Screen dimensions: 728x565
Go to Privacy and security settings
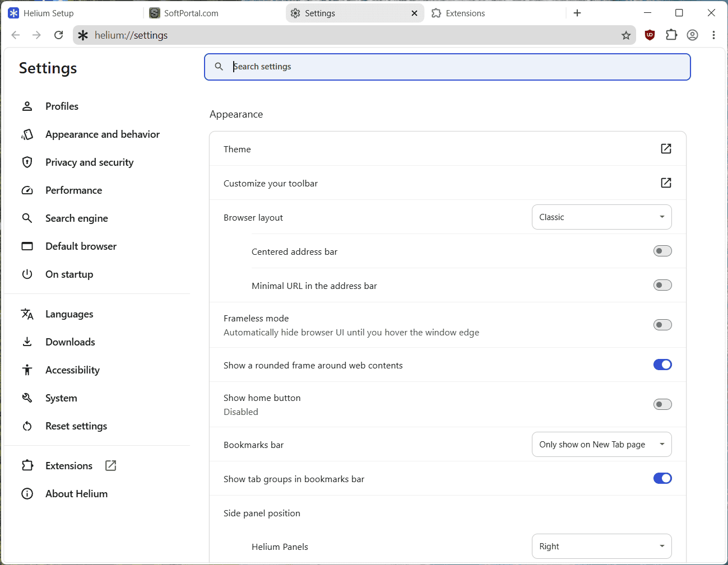pyautogui.click(x=90, y=162)
